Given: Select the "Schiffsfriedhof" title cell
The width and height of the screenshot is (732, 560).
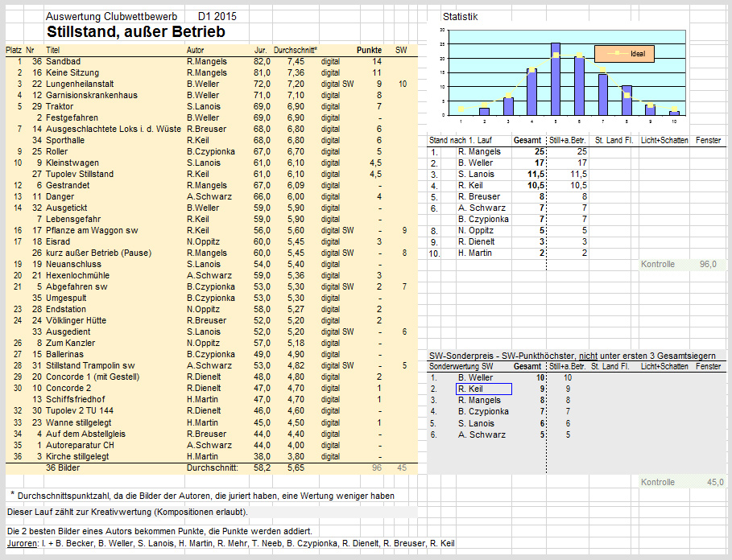Looking at the screenshot, I should coord(75,399).
